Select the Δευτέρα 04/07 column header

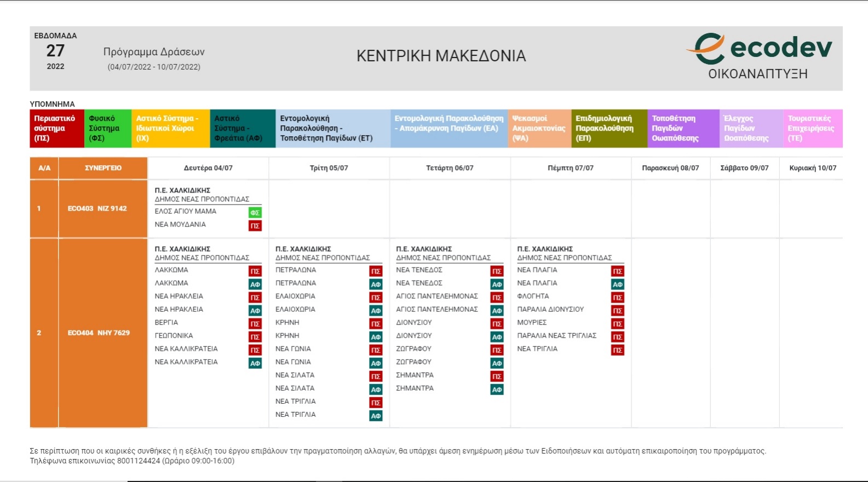point(208,168)
